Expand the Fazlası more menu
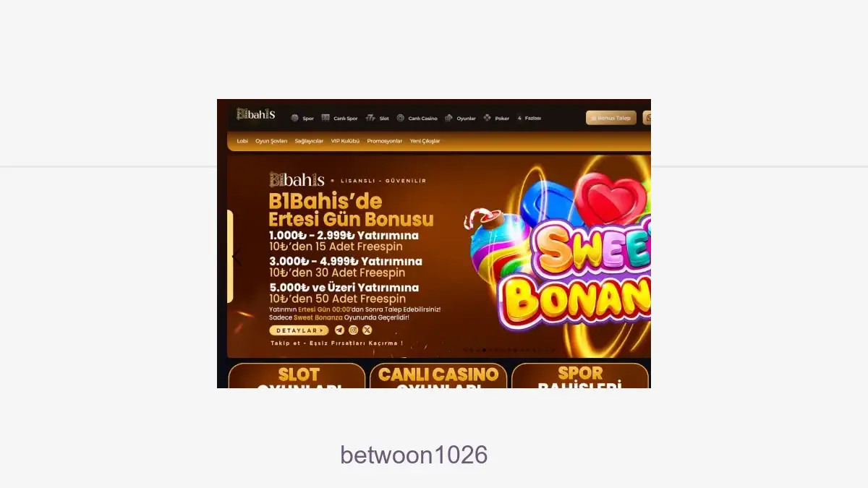Screen dimensions: 868x488 tap(529, 118)
